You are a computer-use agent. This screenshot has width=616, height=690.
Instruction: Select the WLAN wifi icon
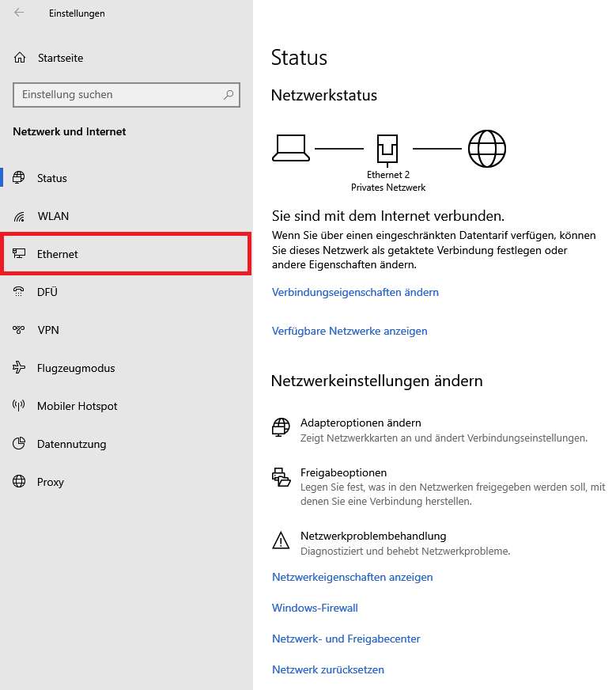coord(20,216)
